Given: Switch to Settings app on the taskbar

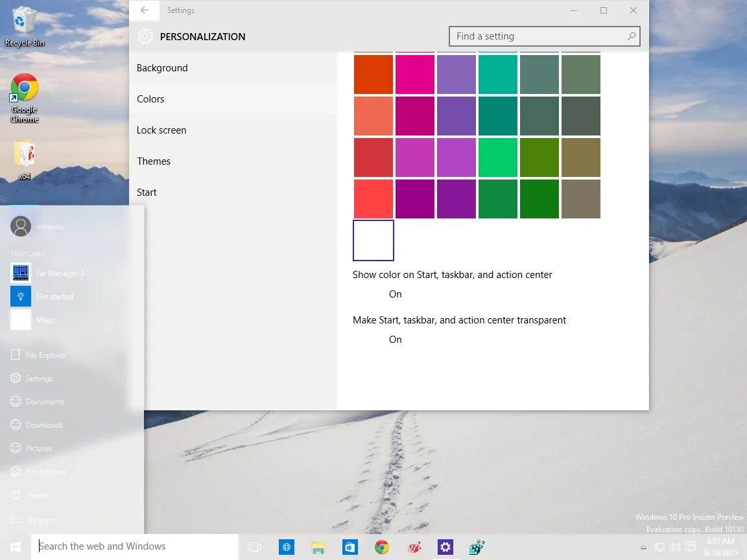Looking at the screenshot, I should (445, 547).
